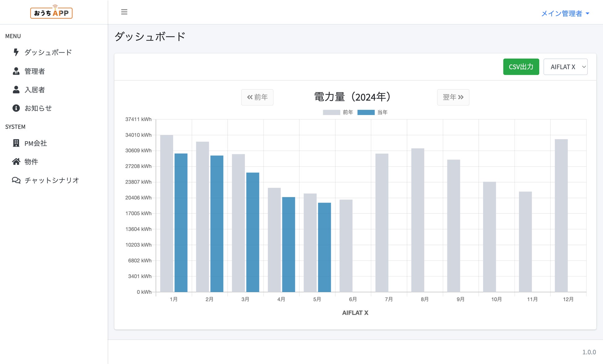Toggle 前年 series in chart legend
Viewport: 603px width, 364px height.
click(x=348, y=112)
